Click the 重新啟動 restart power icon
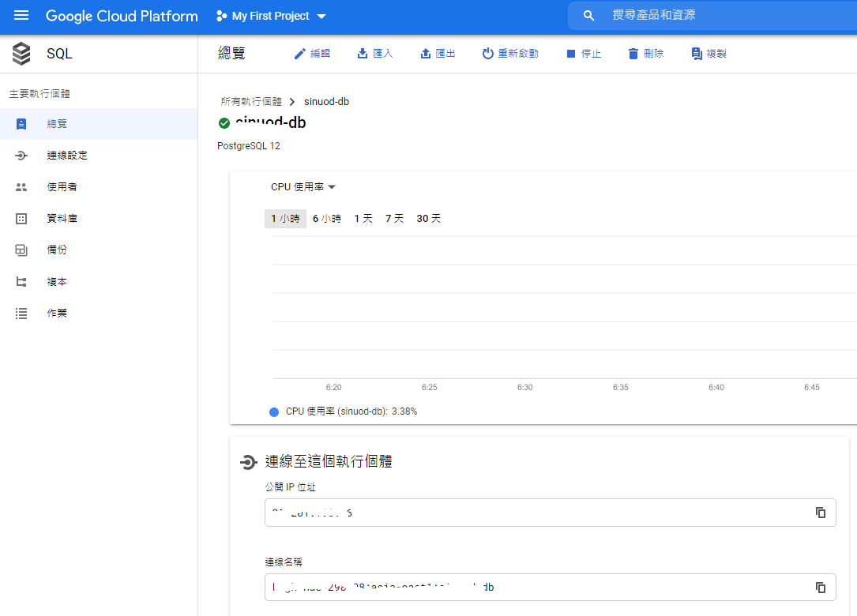Viewport: 857px width, 616px height. point(487,54)
